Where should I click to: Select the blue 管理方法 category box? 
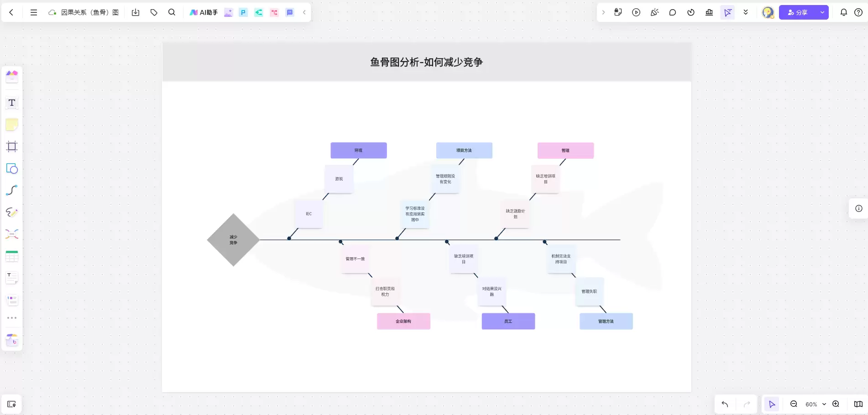pos(606,322)
